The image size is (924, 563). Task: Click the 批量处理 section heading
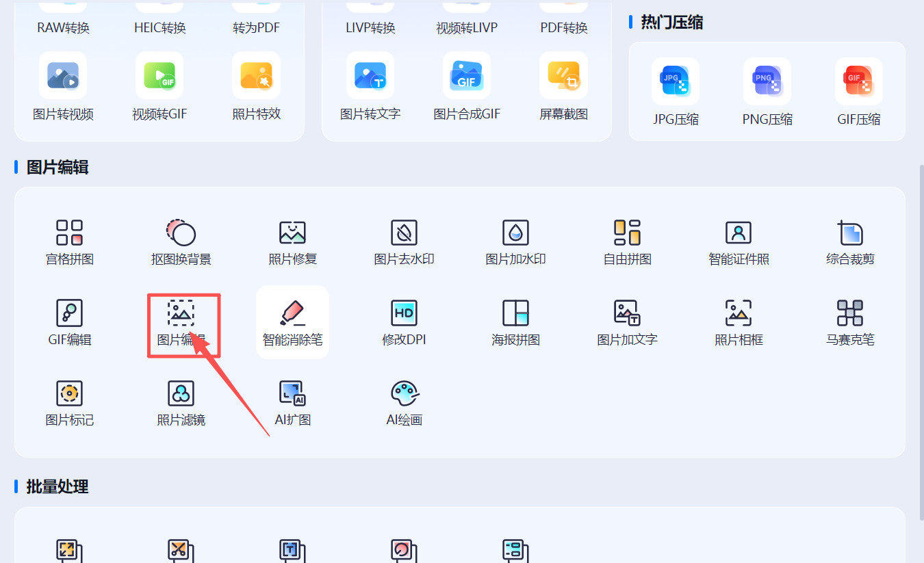click(x=57, y=487)
